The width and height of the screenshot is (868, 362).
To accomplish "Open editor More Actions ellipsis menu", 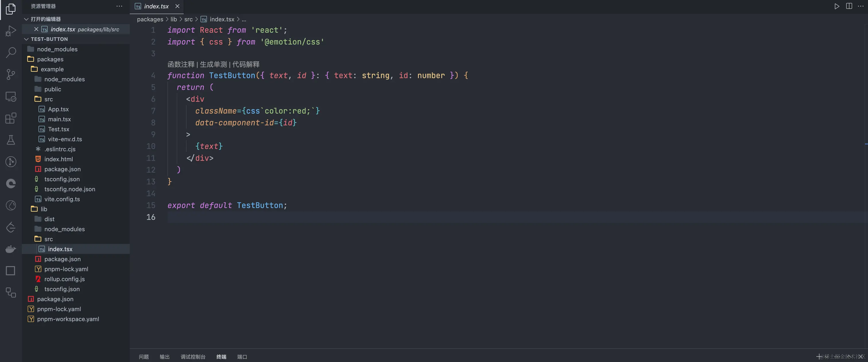I will pos(860,6).
